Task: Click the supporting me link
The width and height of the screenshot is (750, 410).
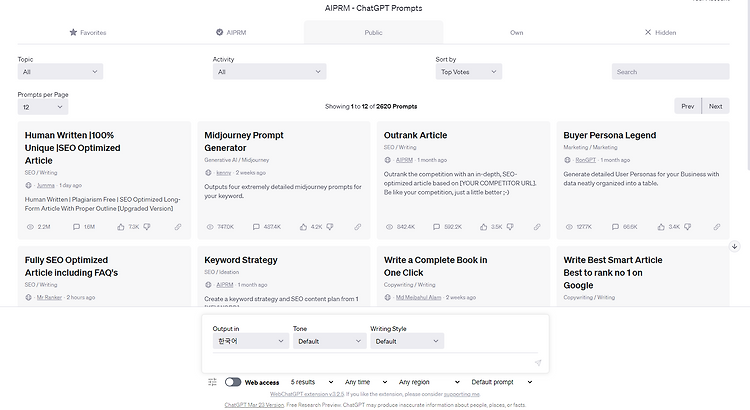Action: pyautogui.click(x=462, y=394)
